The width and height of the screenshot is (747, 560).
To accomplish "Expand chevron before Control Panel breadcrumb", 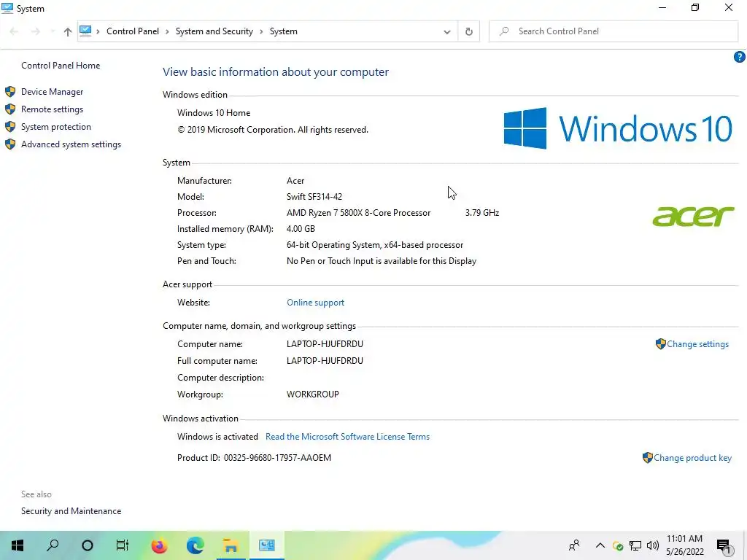I will pos(98,31).
